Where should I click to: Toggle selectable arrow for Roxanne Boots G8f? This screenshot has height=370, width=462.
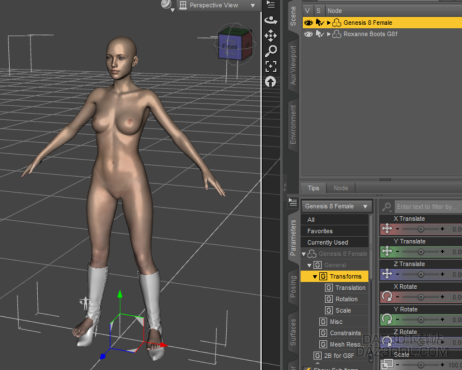coord(320,34)
